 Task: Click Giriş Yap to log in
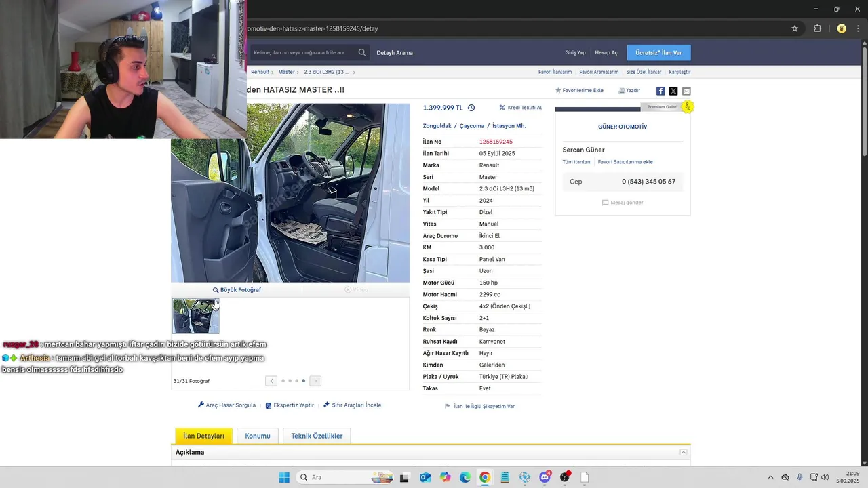tap(575, 52)
